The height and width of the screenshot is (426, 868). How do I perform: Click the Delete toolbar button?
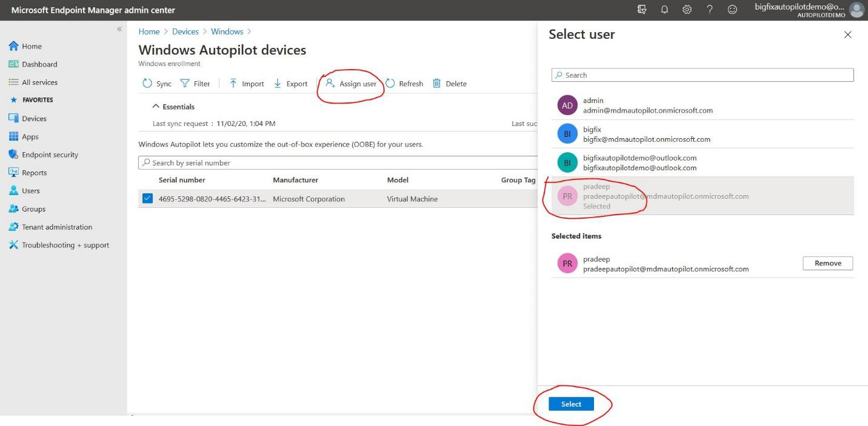click(450, 84)
